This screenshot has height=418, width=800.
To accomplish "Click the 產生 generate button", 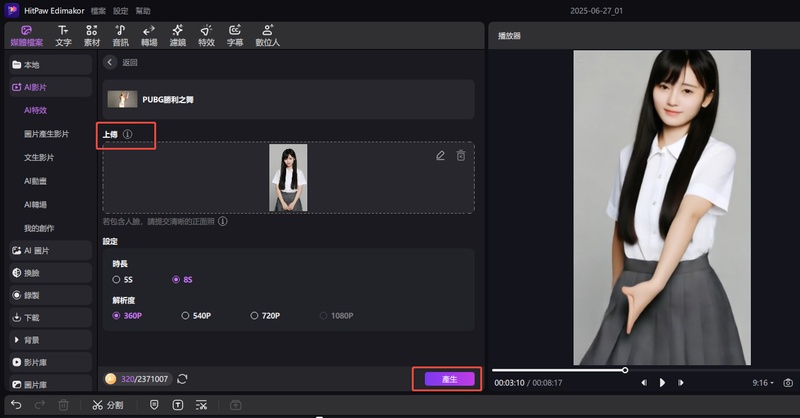I will [x=449, y=379].
